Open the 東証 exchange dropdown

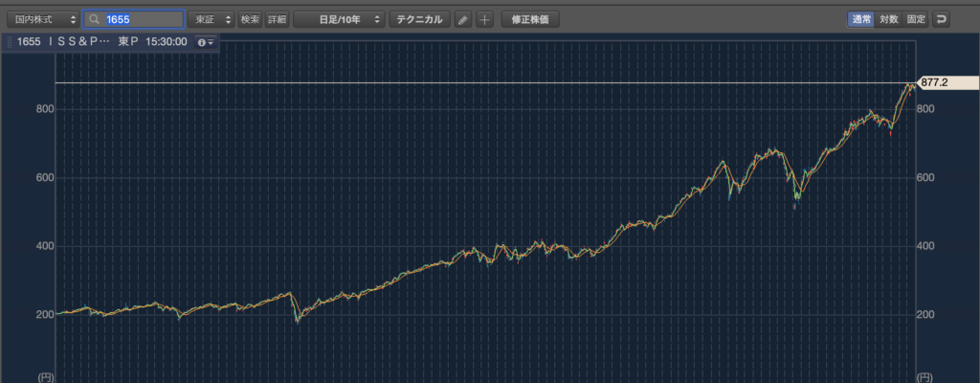pyautogui.click(x=212, y=19)
